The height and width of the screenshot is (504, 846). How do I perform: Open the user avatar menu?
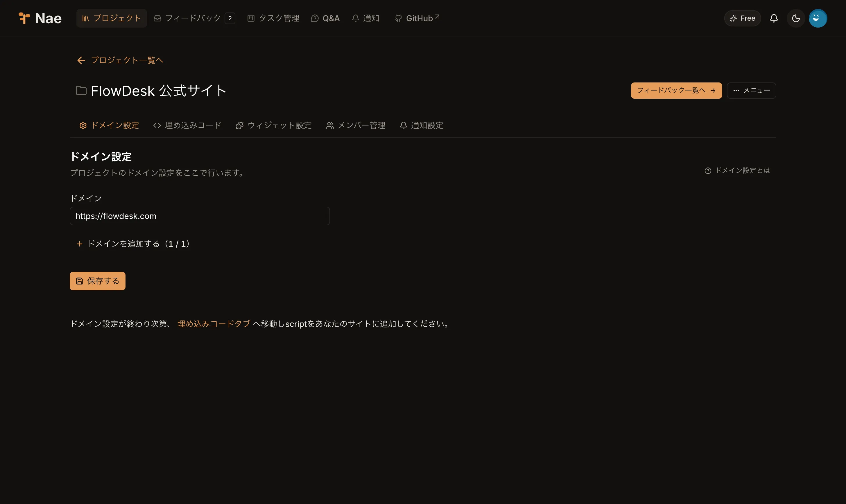[x=818, y=18]
